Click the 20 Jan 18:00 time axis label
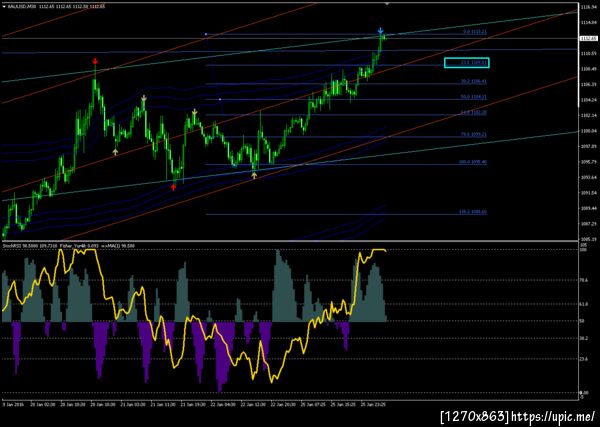The height and width of the screenshot is (427, 600). tap(101, 404)
